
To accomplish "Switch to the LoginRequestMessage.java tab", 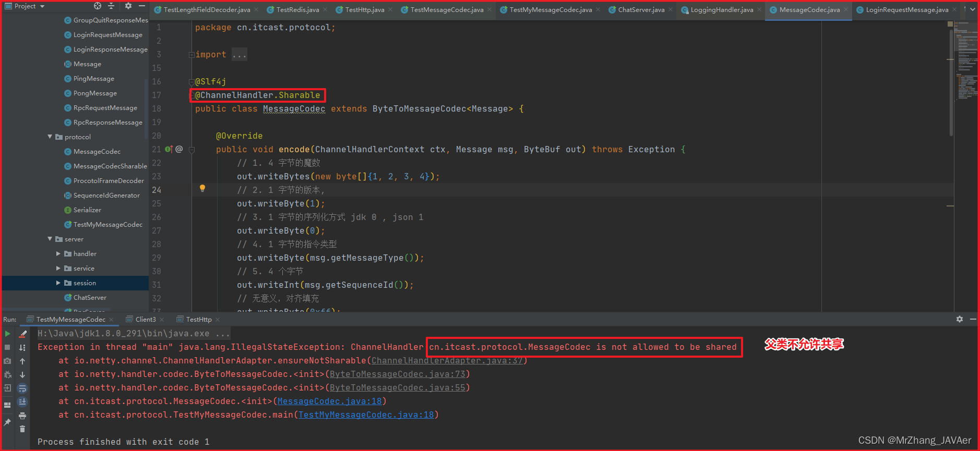I will pos(907,10).
